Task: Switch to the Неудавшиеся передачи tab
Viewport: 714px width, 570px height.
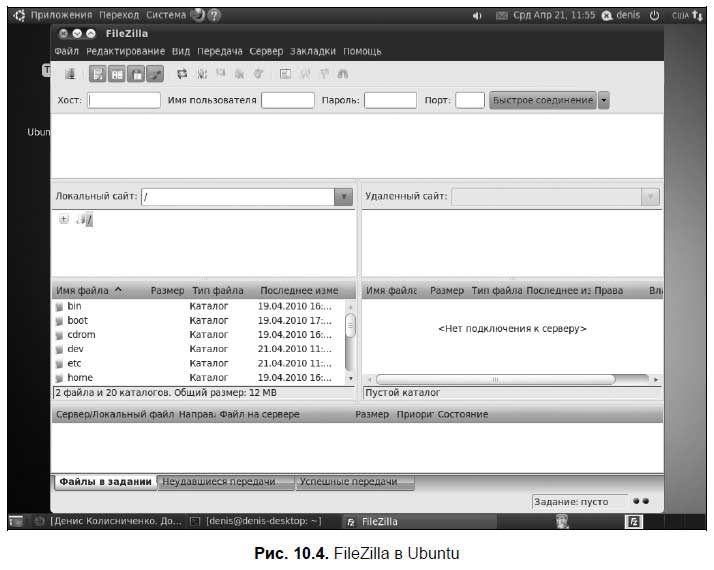Action: 219,482
